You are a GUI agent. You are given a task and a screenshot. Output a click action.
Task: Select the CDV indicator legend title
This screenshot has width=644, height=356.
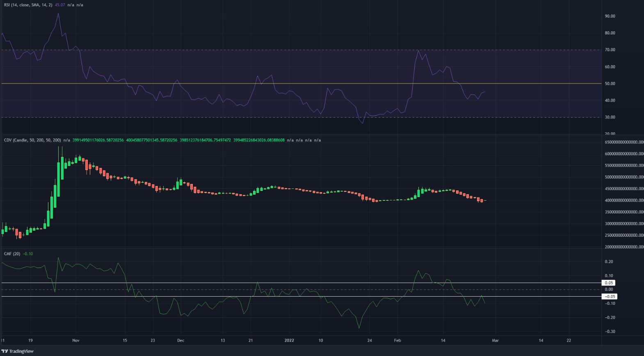point(32,140)
